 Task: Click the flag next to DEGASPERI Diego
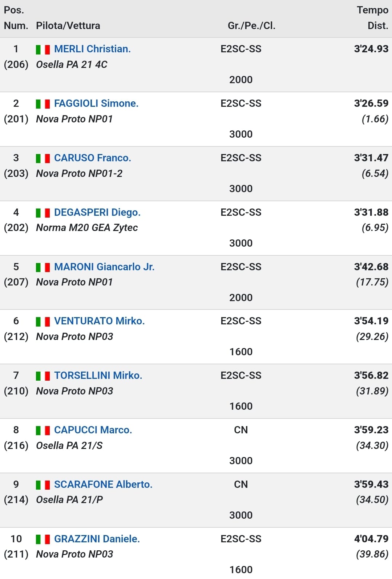[x=43, y=213]
